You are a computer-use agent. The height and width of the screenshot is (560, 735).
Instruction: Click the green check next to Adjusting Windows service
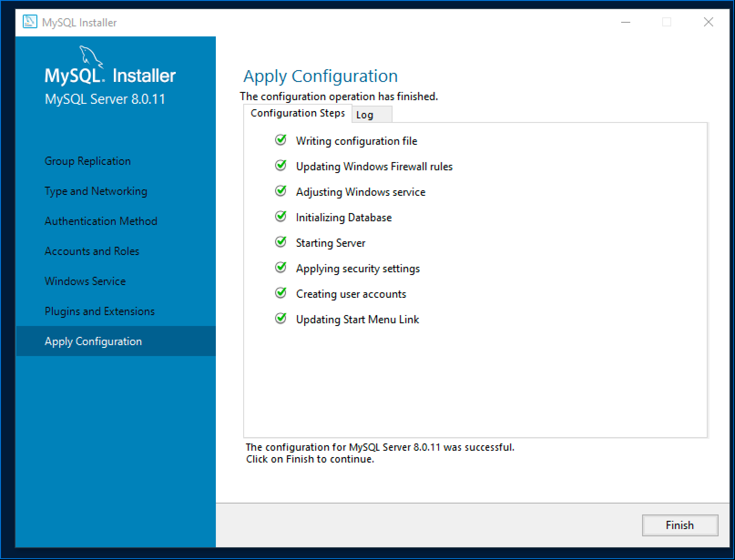(x=281, y=191)
